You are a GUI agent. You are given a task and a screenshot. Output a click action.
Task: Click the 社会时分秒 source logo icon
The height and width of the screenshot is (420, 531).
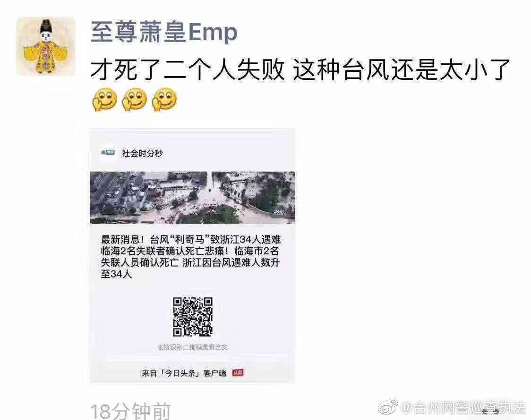[108, 153]
